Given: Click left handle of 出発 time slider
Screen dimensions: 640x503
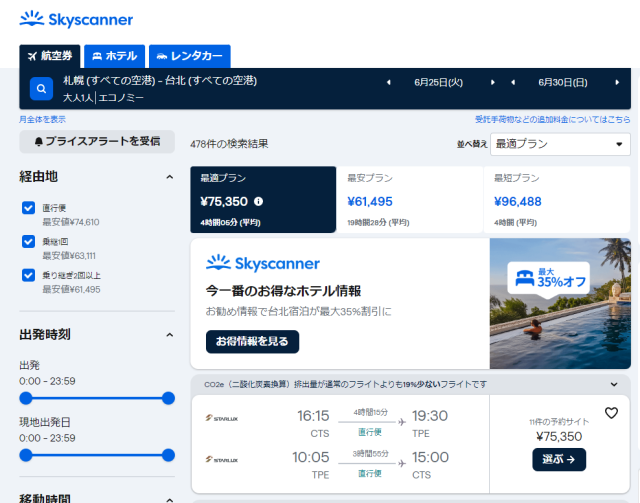Looking at the screenshot, I should coord(26,398).
